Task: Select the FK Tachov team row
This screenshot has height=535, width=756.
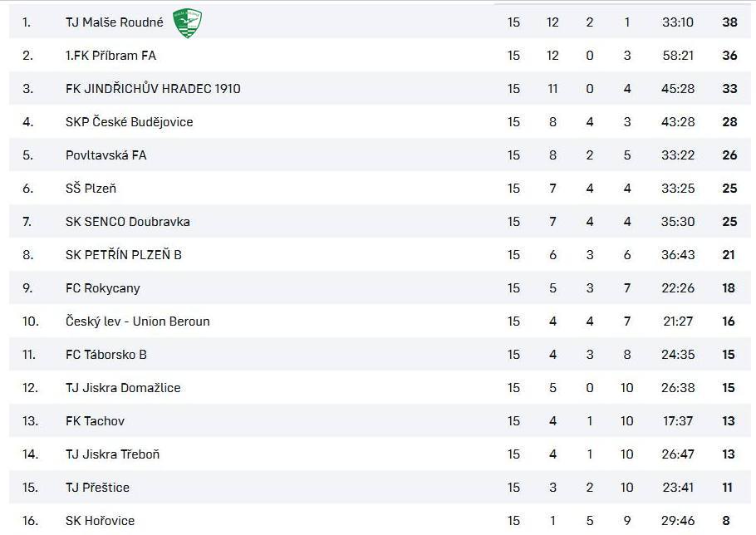Action: pyautogui.click(x=380, y=421)
